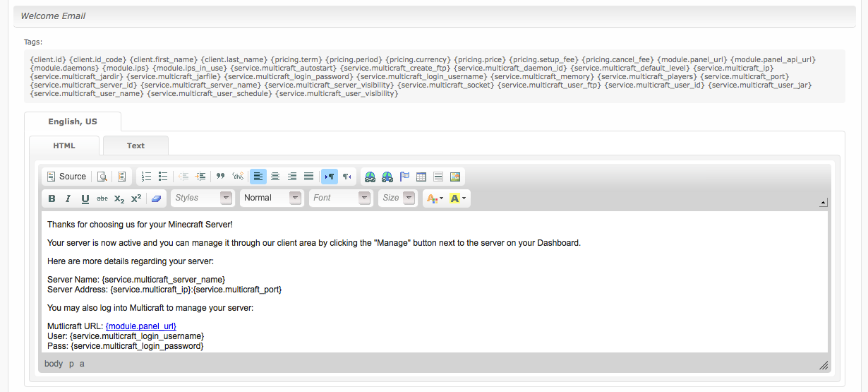This screenshot has height=392, width=868.
Task: Click the {module.panel_url} link in email body
Action: click(140, 326)
